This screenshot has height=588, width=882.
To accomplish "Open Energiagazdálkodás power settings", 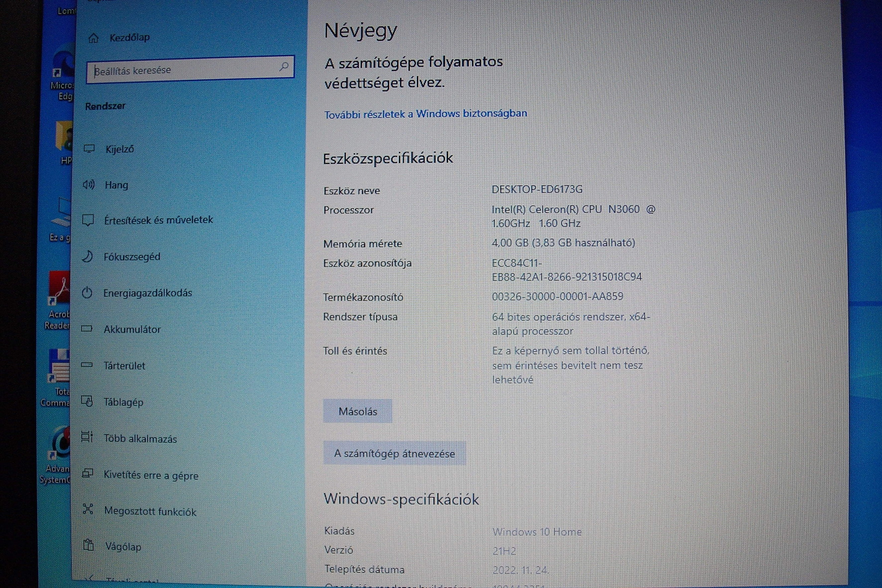I will click(x=148, y=293).
